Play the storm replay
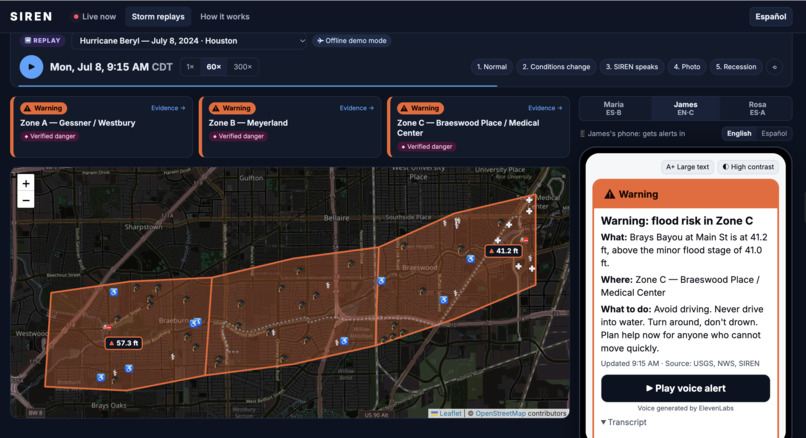The height and width of the screenshot is (438, 806). [x=31, y=67]
